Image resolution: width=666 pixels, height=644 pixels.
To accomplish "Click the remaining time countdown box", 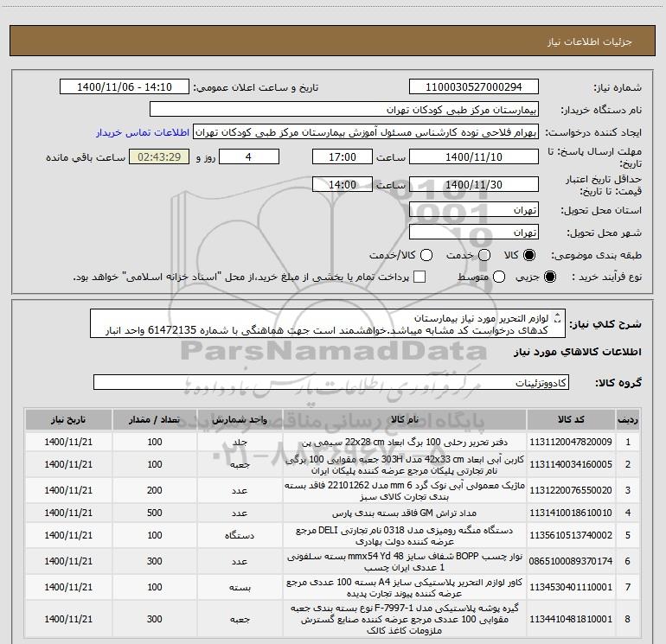I will [159, 156].
